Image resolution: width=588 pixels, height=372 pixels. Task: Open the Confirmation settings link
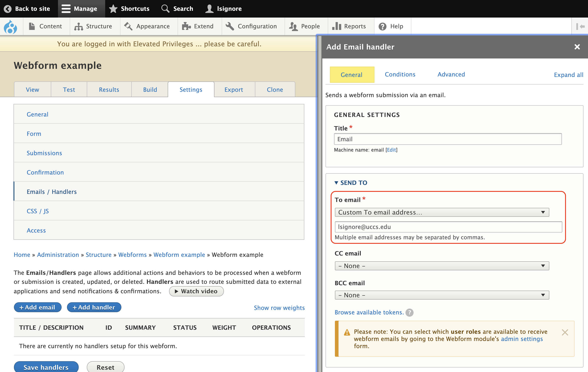(x=45, y=172)
